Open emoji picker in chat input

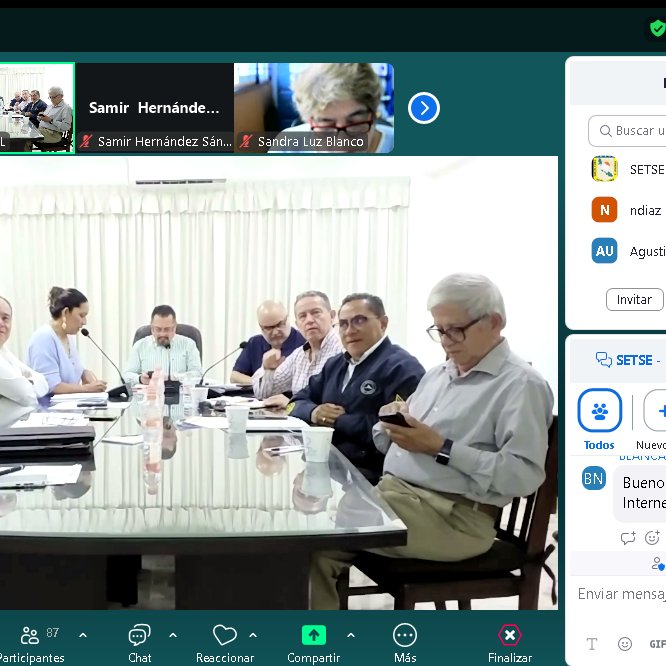click(625, 644)
